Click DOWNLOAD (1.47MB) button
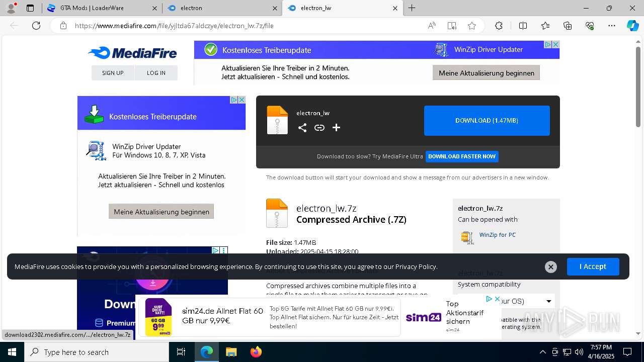644x362 pixels. [487, 121]
